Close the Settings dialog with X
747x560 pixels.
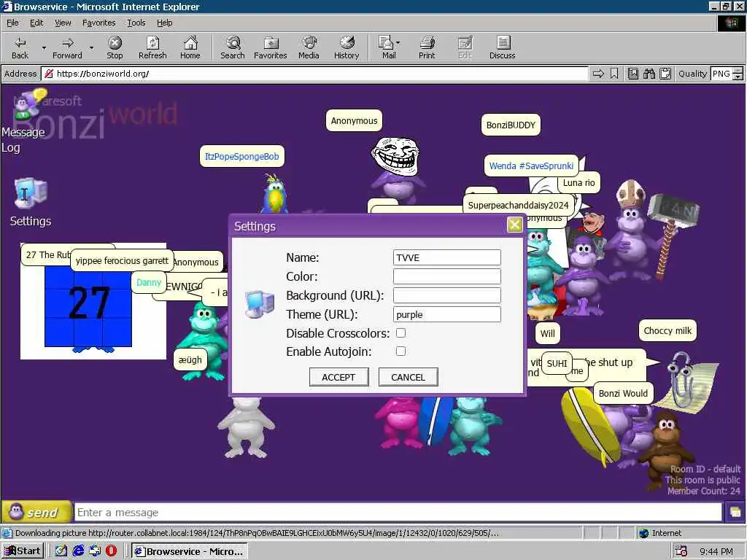pyautogui.click(x=514, y=225)
